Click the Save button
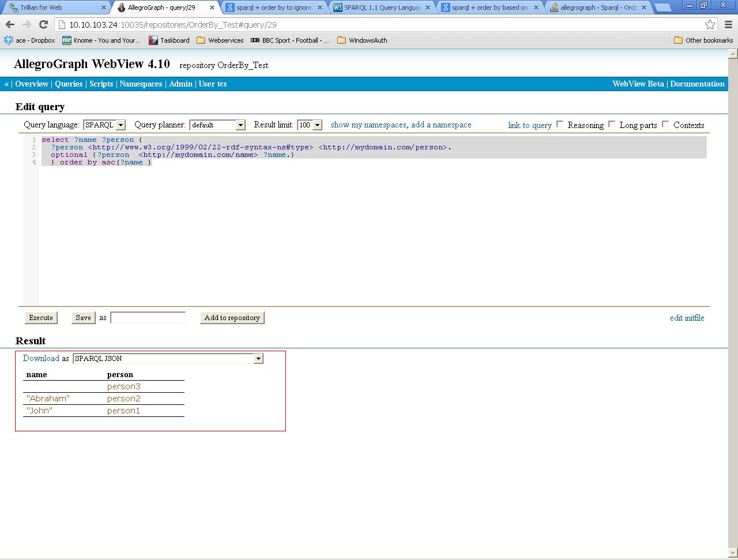The width and height of the screenshot is (738, 560). click(x=83, y=318)
